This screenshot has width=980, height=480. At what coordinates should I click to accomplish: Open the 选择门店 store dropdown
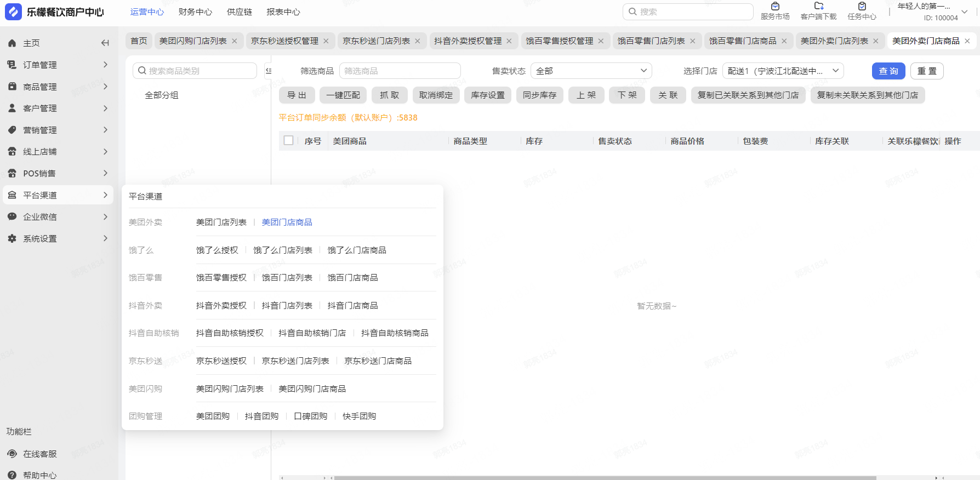tap(783, 71)
